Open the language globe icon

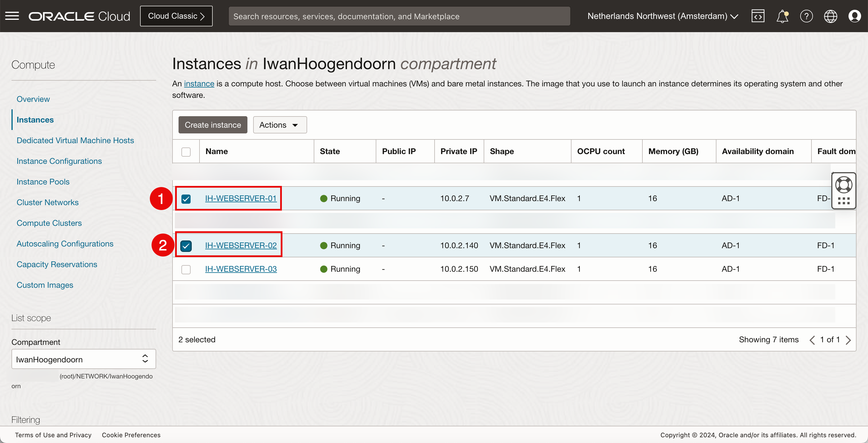[x=830, y=16]
